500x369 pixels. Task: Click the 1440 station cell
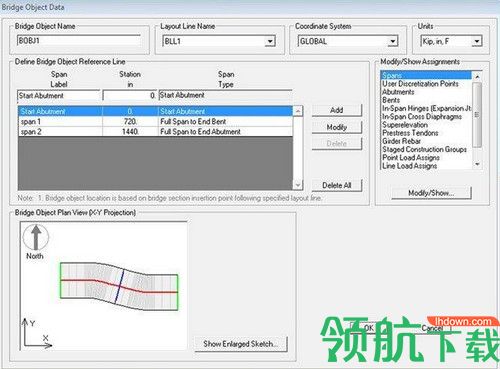130,132
